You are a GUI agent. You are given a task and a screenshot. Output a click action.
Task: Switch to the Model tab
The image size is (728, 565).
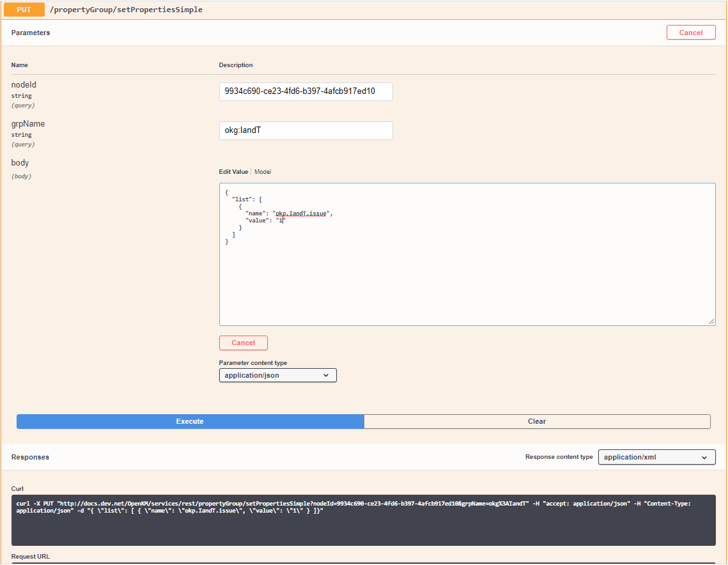263,172
